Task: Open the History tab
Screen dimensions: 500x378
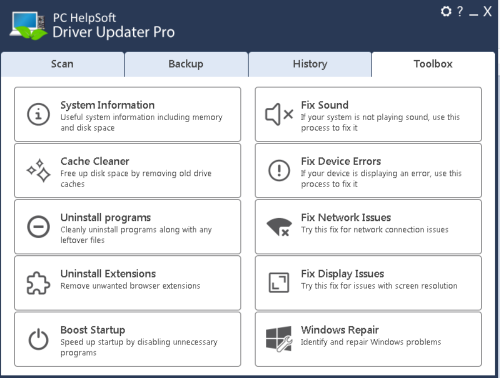Action: (310, 64)
